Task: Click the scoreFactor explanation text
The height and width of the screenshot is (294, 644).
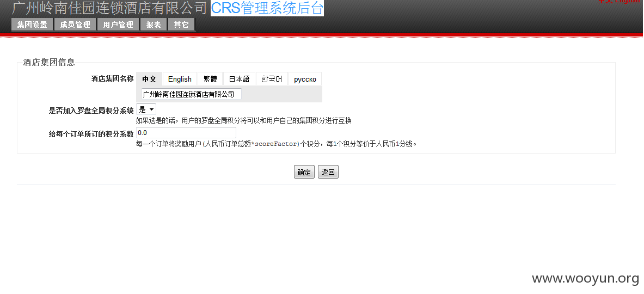Action: (277, 144)
